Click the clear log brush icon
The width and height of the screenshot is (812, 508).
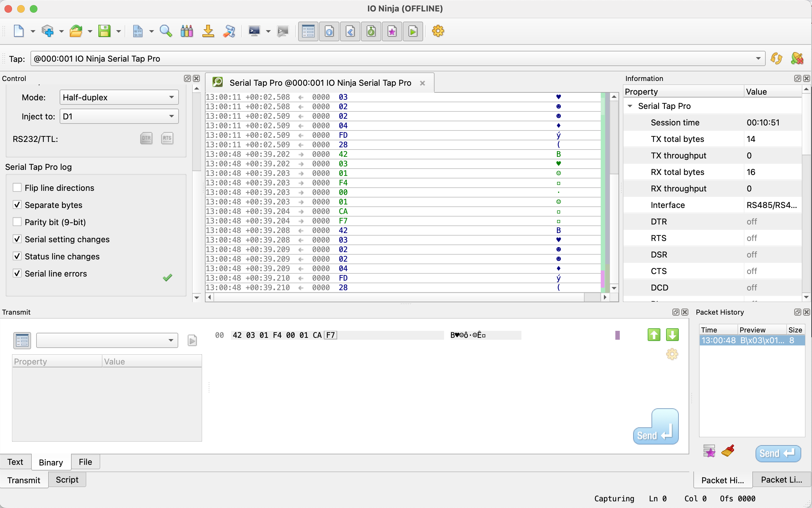(229, 31)
